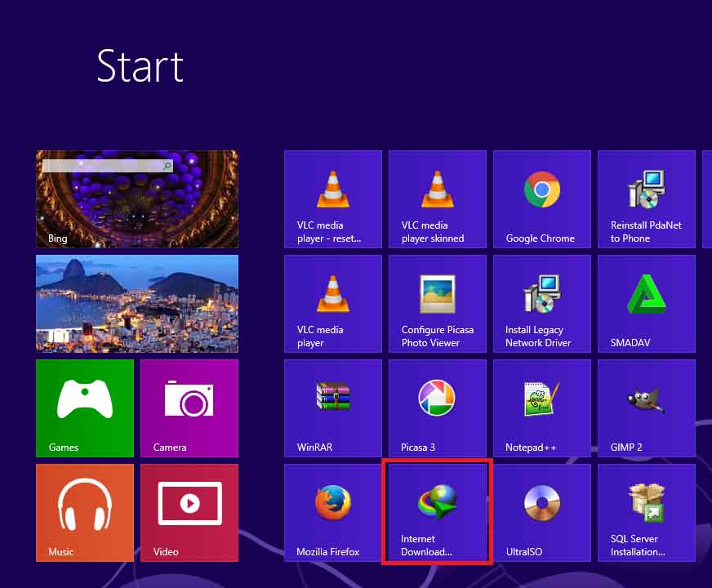712x588 pixels.
Task: Launch the Games tile
Action: 85,408
